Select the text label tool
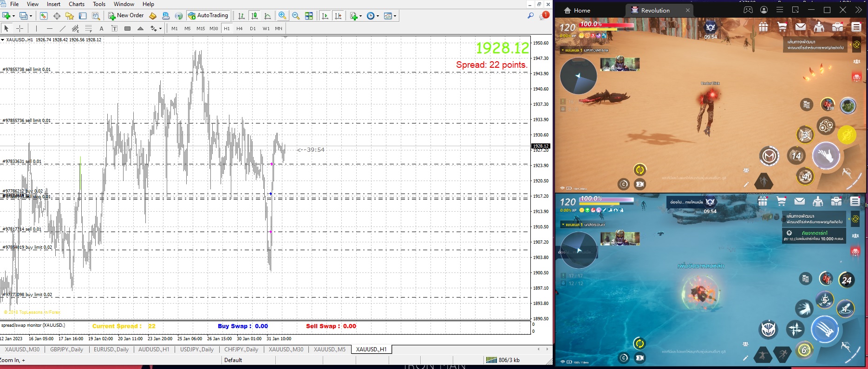Viewport: 868px width, 369px height. tap(114, 28)
